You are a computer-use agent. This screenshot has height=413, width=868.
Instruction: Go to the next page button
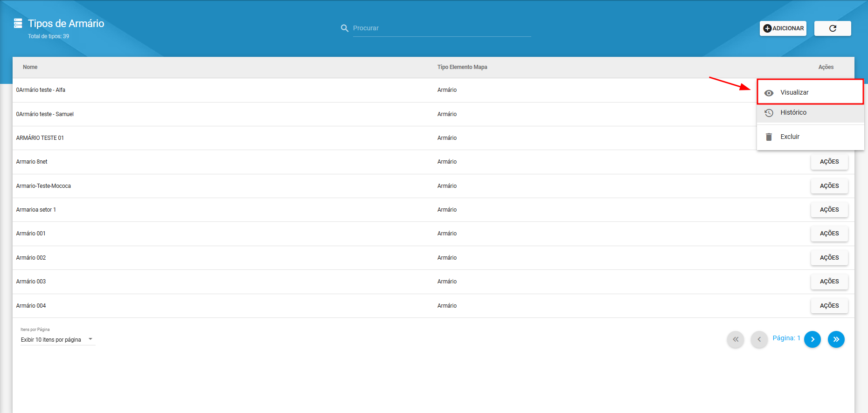coord(812,339)
